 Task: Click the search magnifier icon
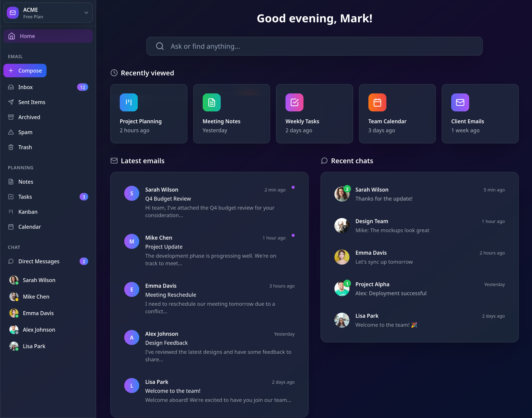(160, 46)
